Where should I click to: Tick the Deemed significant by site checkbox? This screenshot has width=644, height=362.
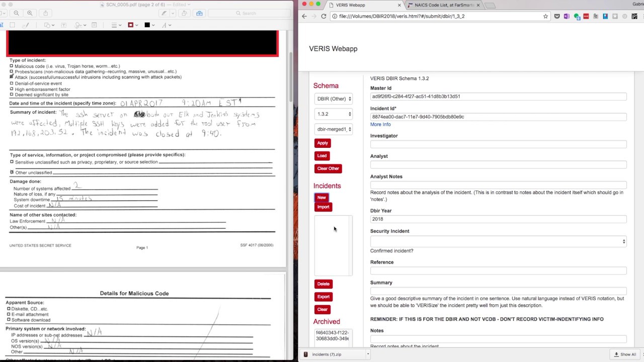pyautogui.click(x=12, y=95)
